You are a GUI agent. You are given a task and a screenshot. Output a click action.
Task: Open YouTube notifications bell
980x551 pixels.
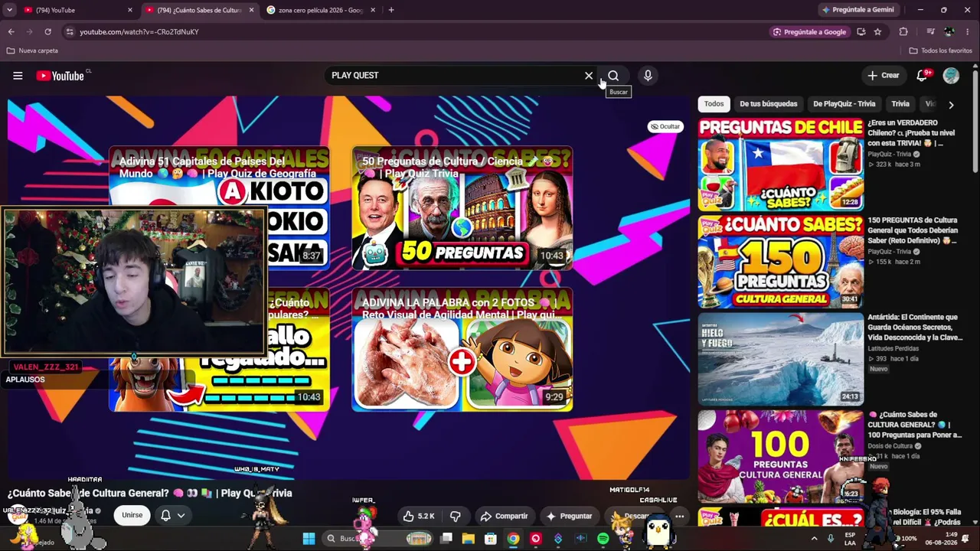click(922, 75)
